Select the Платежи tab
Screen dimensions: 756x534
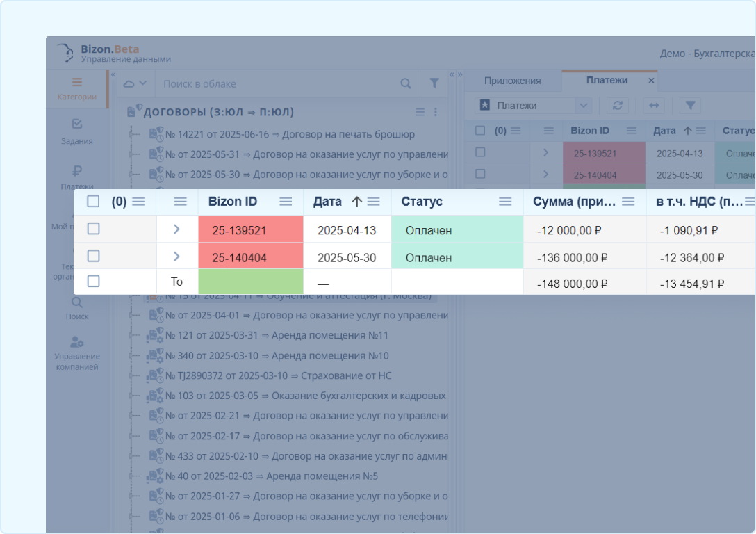click(x=606, y=81)
